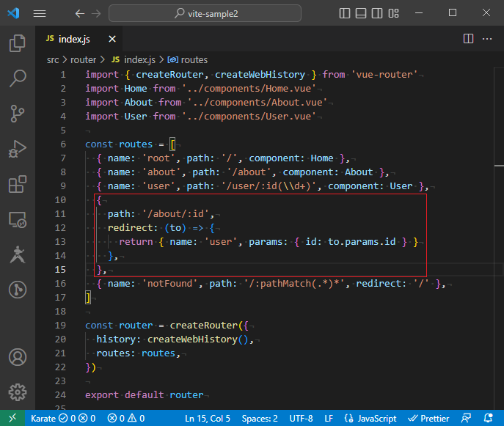Viewport: 504px width, 426px height.
Task: Split the editor to the right
Action: coord(468,39)
